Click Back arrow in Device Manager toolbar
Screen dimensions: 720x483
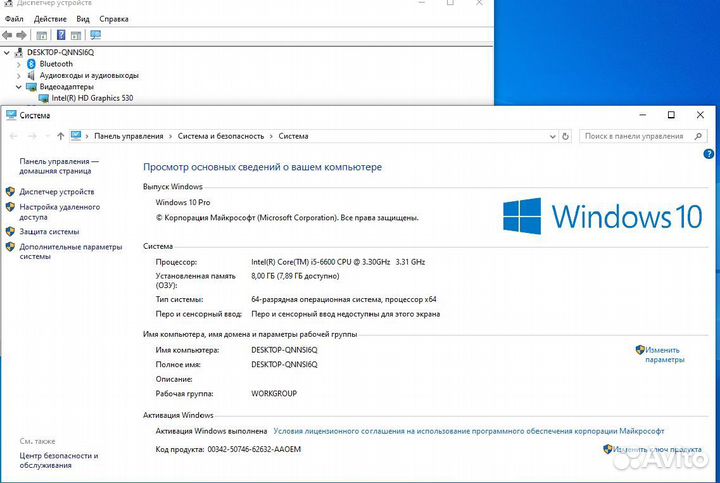(x=7, y=35)
